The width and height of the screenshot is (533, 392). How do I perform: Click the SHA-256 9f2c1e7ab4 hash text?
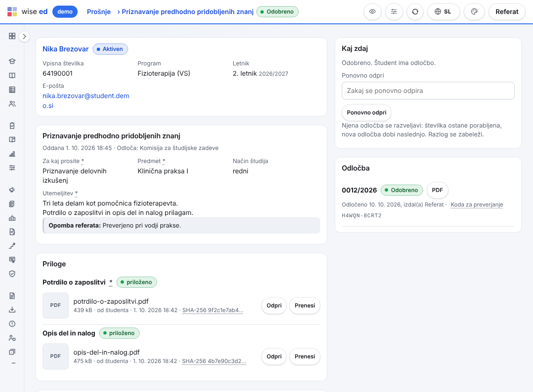coord(213,310)
